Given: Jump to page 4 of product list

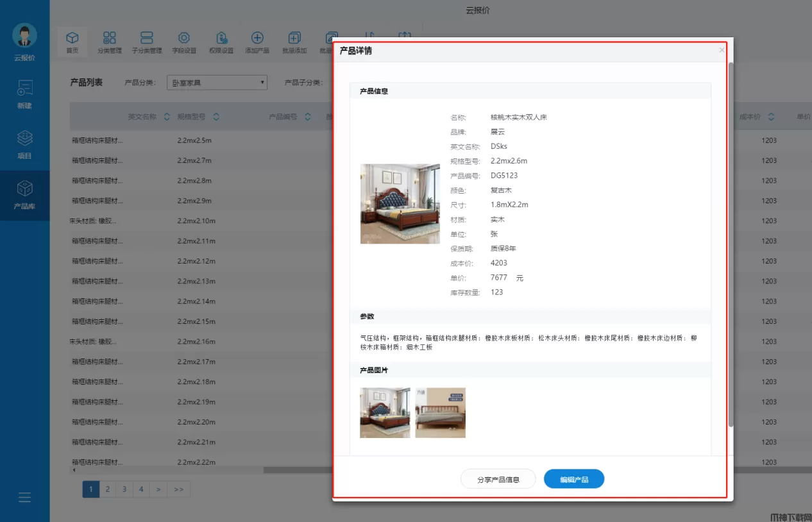Looking at the screenshot, I should click(141, 489).
